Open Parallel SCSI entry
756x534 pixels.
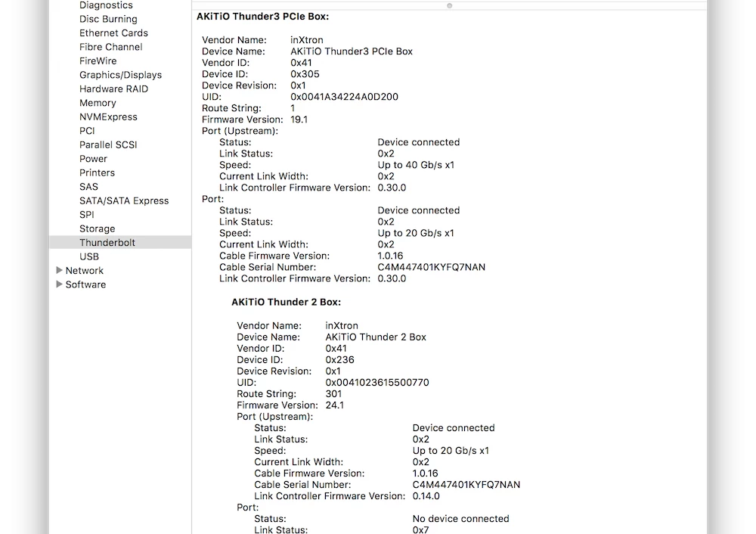coord(108,144)
